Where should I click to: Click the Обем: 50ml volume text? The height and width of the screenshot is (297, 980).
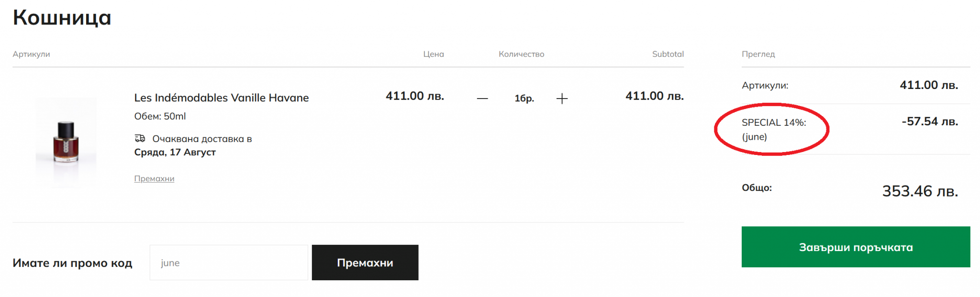pyautogui.click(x=160, y=116)
